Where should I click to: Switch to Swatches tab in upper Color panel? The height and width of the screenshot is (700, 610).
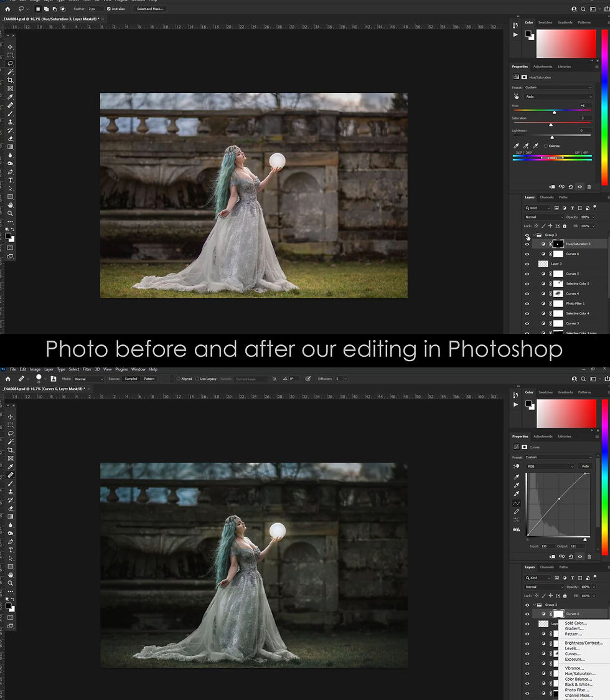pyautogui.click(x=545, y=22)
